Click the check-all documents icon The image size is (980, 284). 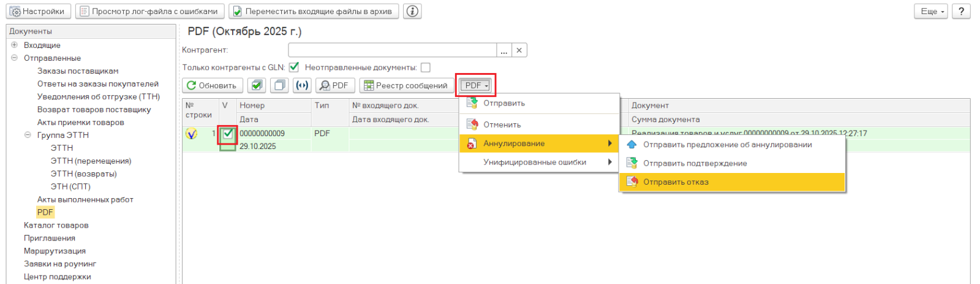click(x=257, y=85)
